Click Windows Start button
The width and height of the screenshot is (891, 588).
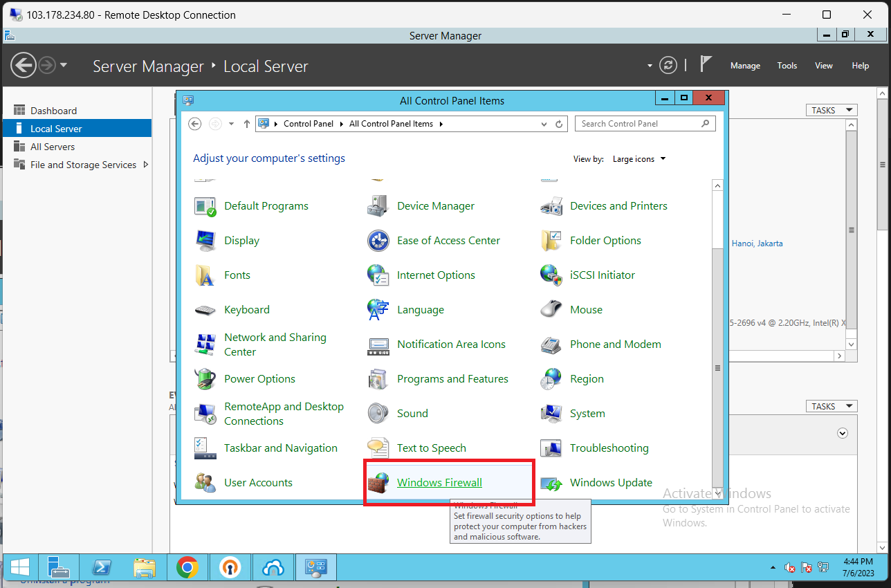[19, 568]
